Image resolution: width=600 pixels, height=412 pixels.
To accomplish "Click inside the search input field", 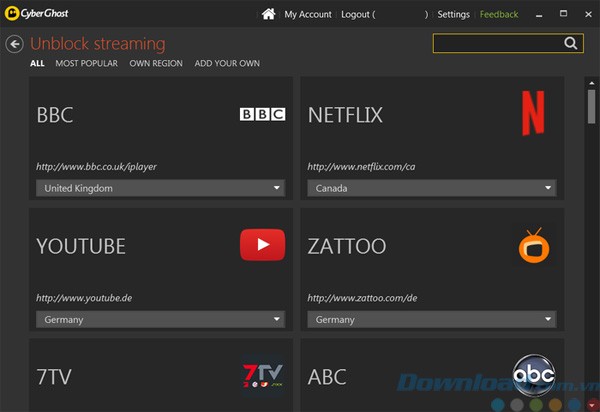I will click(x=497, y=44).
